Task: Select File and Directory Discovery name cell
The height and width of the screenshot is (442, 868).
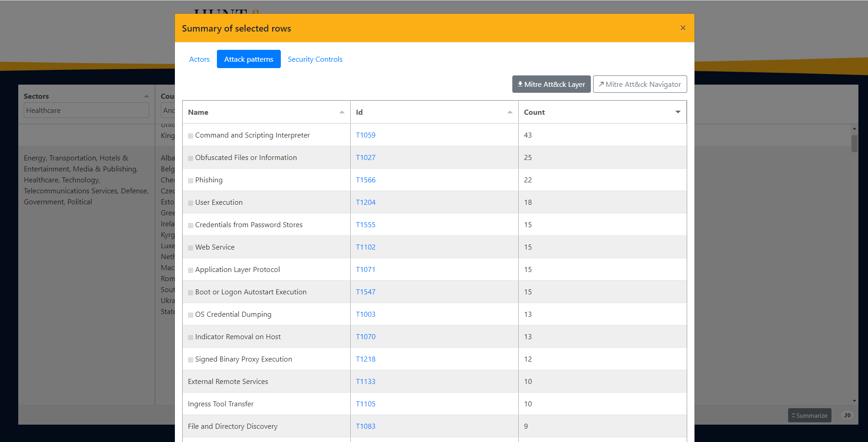Action: 266,426
